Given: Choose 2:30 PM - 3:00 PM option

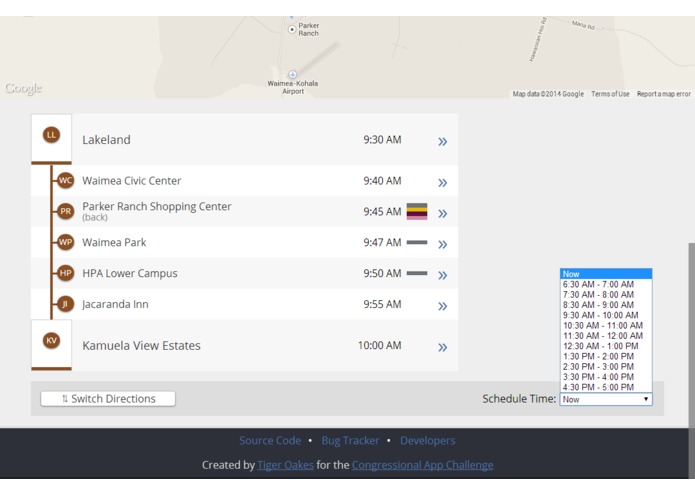Looking at the screenshot, I should click(606, 366).
